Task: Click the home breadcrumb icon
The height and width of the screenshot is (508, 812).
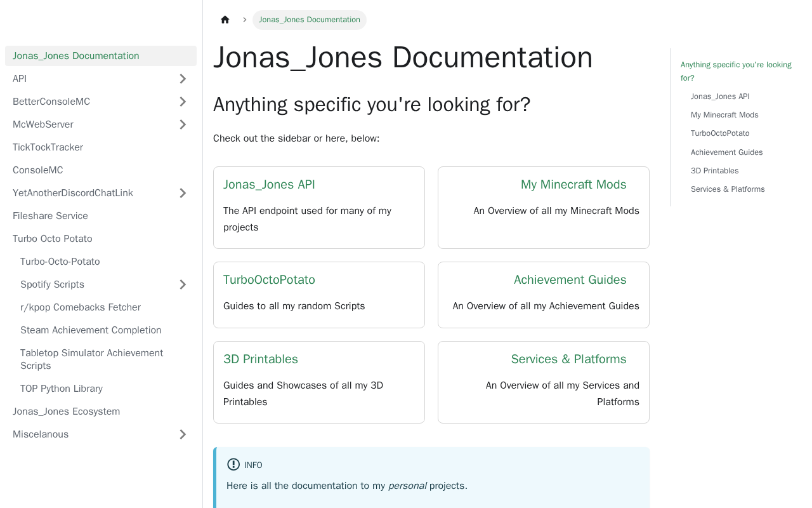Action: pos(225,20)
